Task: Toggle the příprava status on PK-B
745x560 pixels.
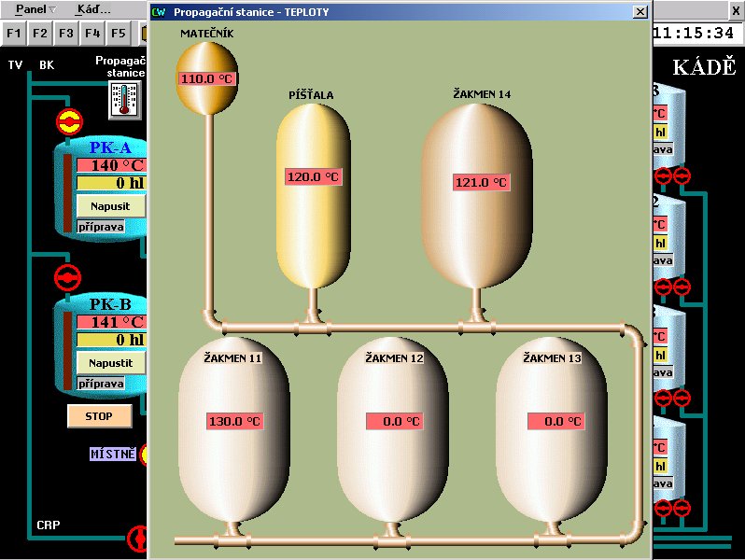Action: pyautogui.click(x=101, y=384)
